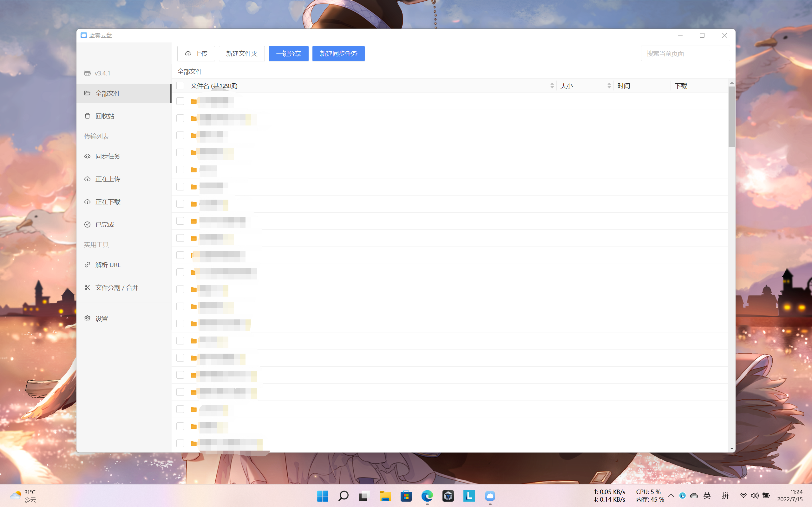The image size is (812, 507).
Task: Check the second folder row checkbox
Action: coord(180,119)
